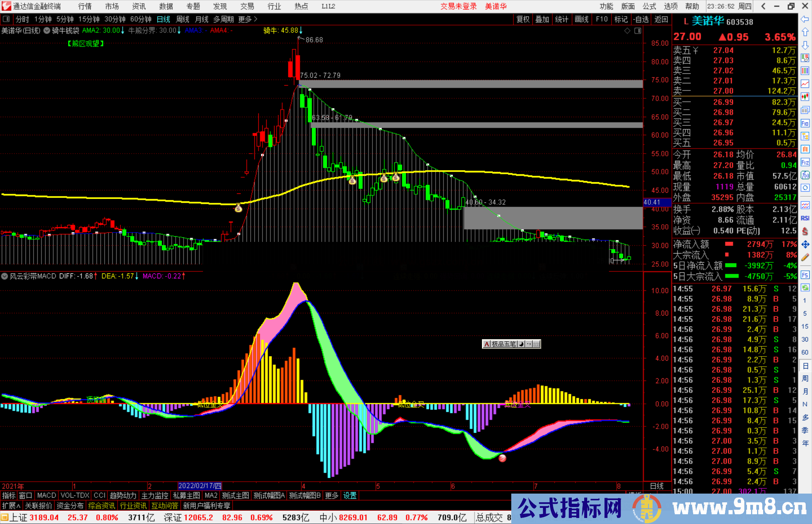Click the candlestick chart sidebar icon
The height and width of the screenshot is (524, 812).
click(805, 97)
